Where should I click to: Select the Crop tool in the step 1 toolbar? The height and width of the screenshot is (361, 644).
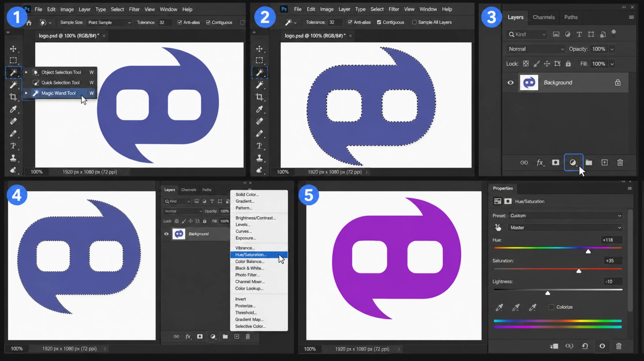point(13,97)
